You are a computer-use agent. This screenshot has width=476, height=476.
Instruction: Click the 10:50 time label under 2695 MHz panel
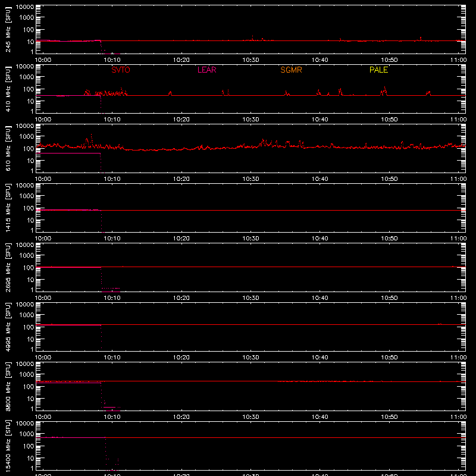(389, 298)
